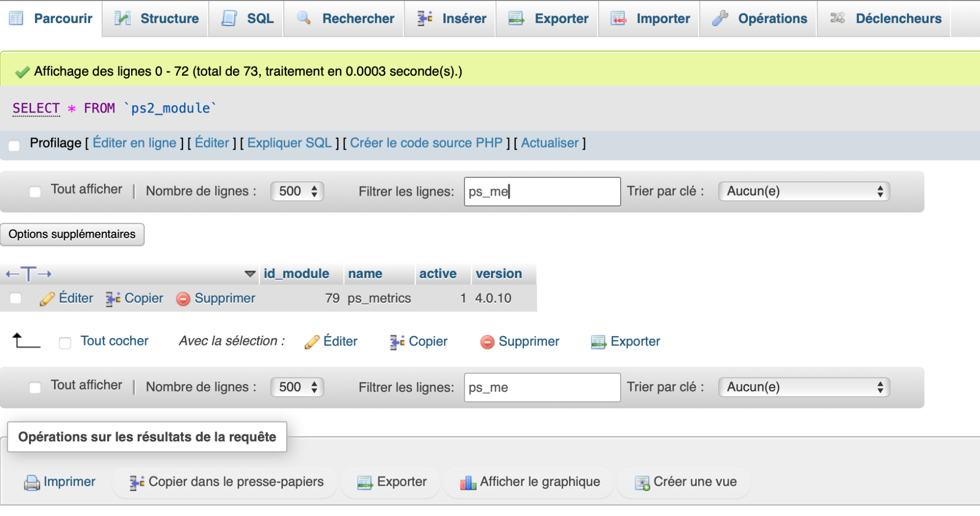Click the full texts toggle arrows icon
This screenshot has height=516, width=980.
pos(29,274)
